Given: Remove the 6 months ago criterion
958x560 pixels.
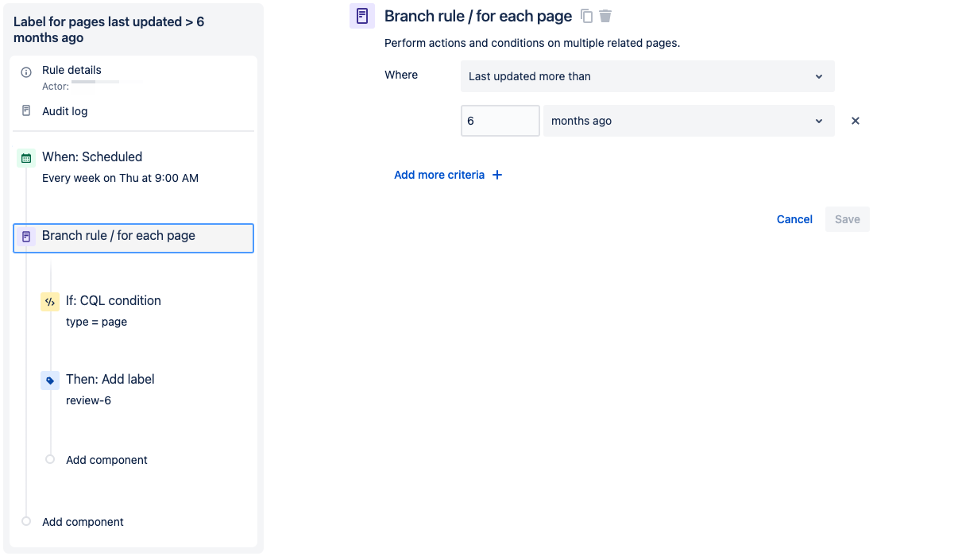Looking at the screenshot, I should 856,121.
